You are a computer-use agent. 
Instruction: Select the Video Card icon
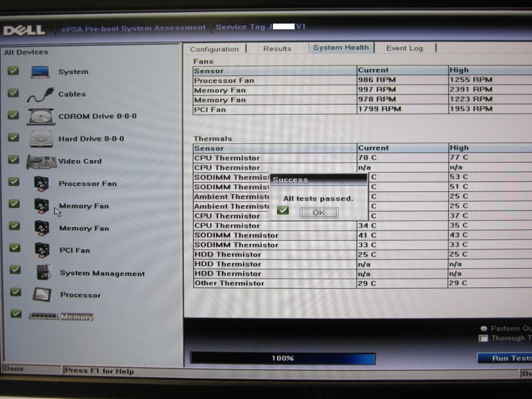[42, 162]
